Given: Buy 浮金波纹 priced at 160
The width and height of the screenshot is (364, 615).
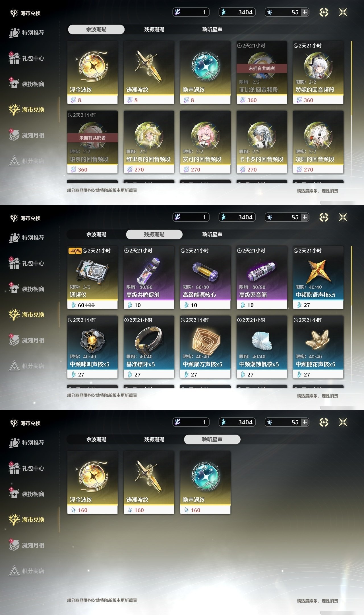Looking at the screenshot, I should click(x=92, y=483).
